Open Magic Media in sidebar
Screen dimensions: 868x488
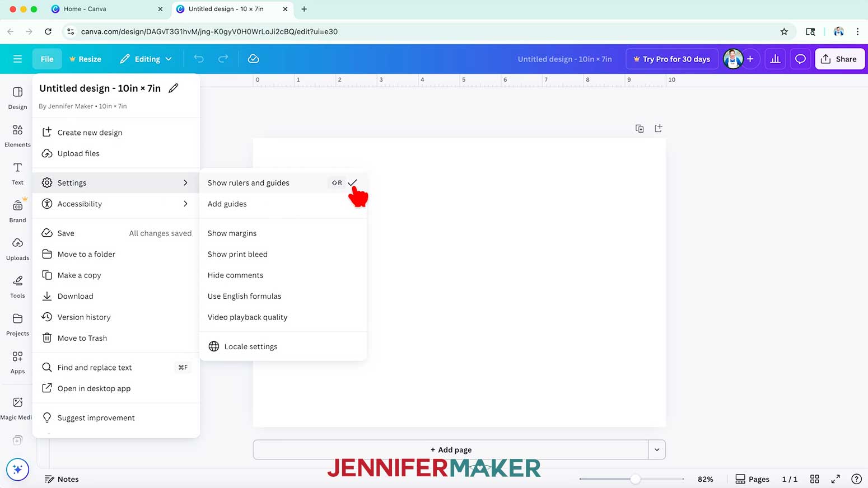pos(17,408)
